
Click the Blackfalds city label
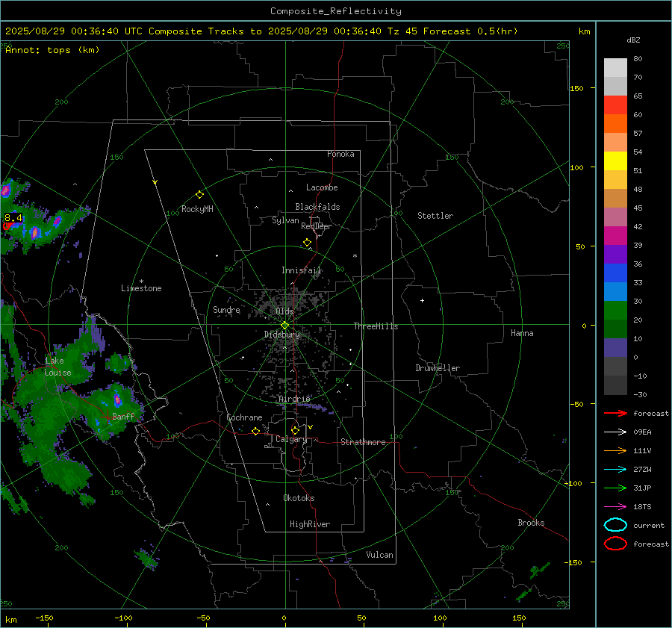(317, 207)
